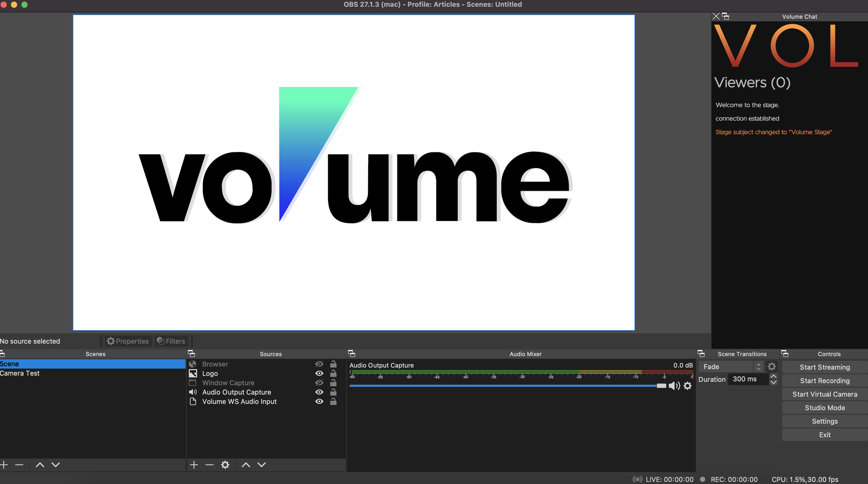Viewport: 868px width, 484px height.
Task: Select the Window Capture source row
Action: (266, 383)
